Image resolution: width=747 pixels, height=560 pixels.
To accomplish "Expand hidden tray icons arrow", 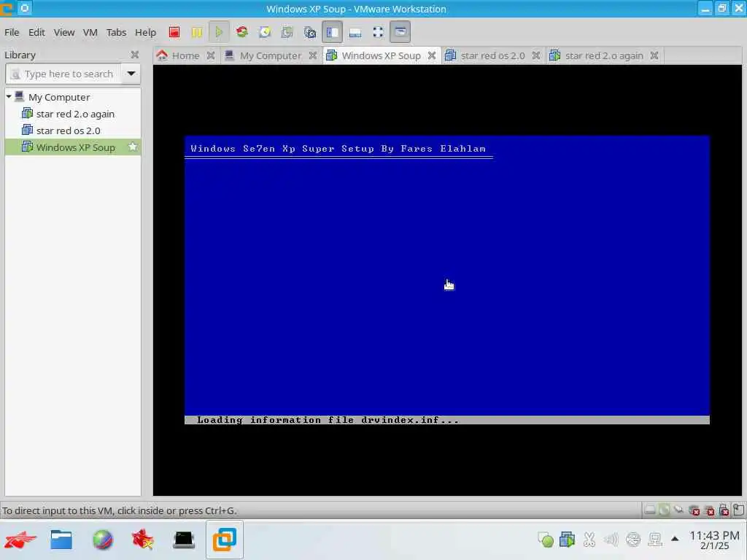I will click(x=675, y=539).
